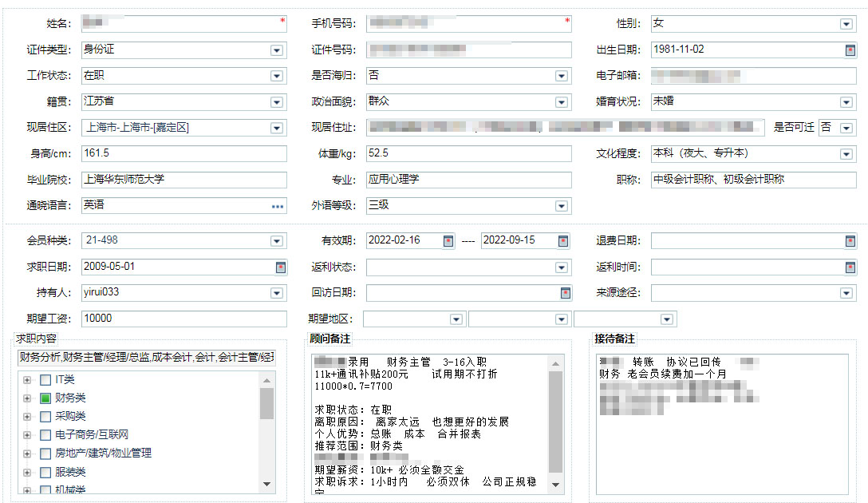Click inside the 接待备注 text area

(722, 424)
